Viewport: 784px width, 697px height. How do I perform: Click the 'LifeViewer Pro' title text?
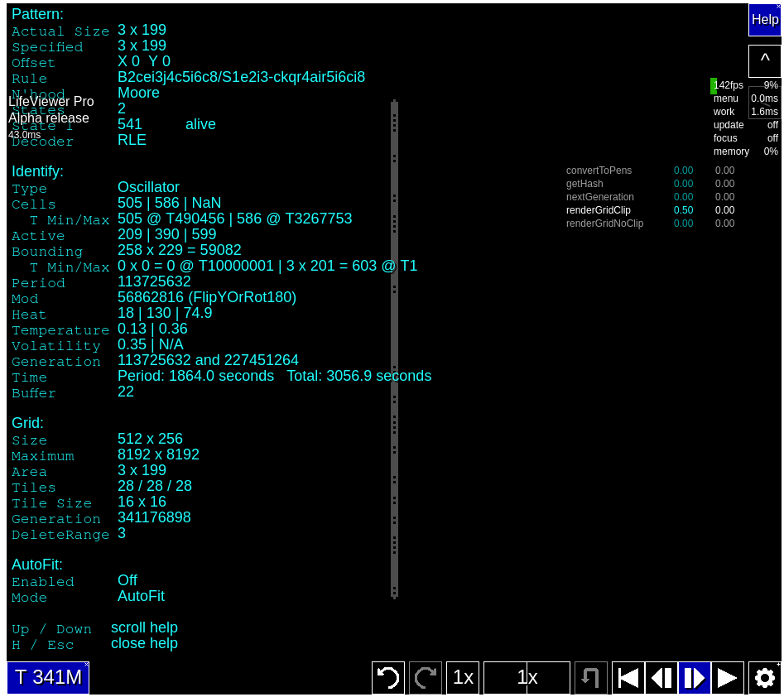tap(51, 102)
